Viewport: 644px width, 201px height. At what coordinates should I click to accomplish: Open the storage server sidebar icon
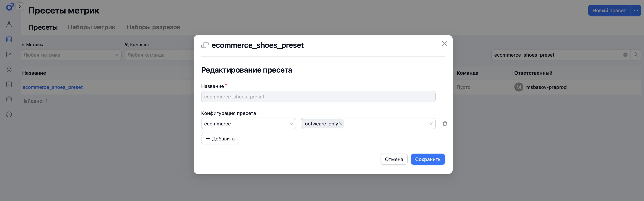(9, 99)
